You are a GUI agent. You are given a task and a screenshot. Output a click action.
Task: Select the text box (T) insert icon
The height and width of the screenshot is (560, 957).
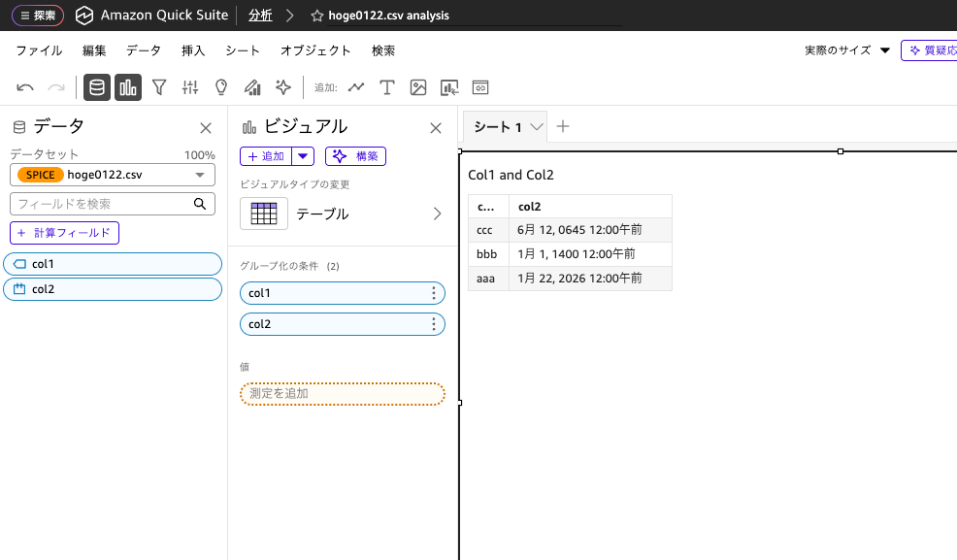click(x=387, y=86)
